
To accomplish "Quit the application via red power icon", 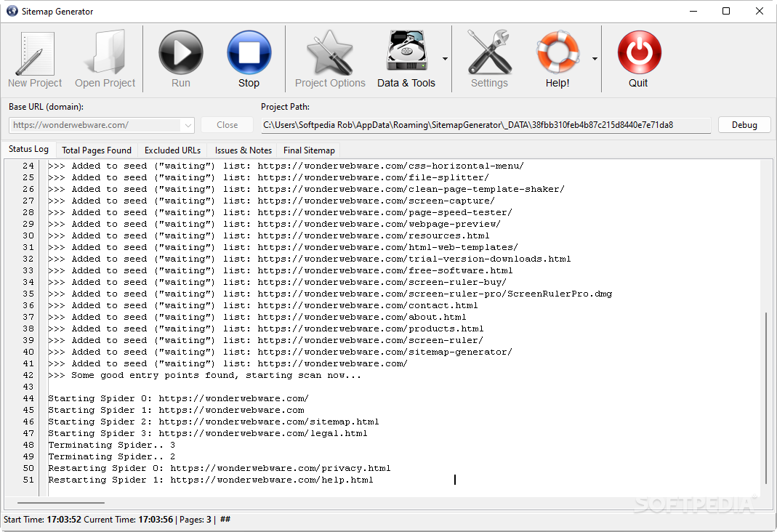I will click(x=639, y=52).
